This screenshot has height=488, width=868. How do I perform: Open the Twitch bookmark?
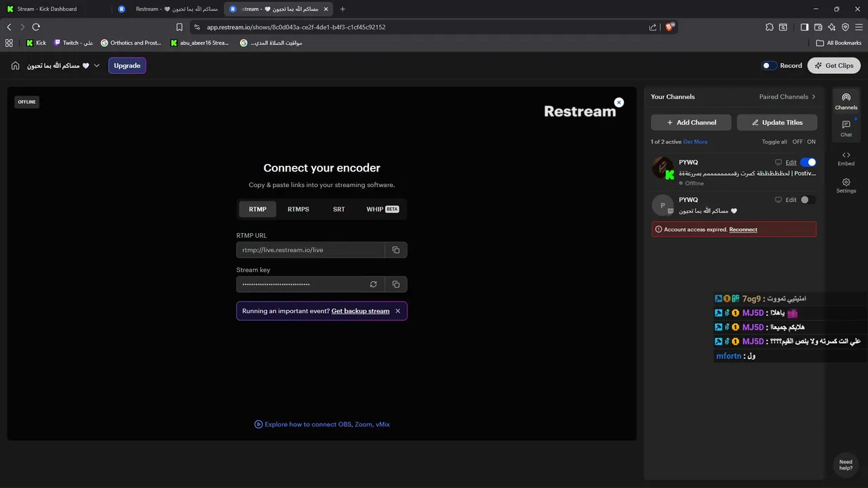(73, 43)
